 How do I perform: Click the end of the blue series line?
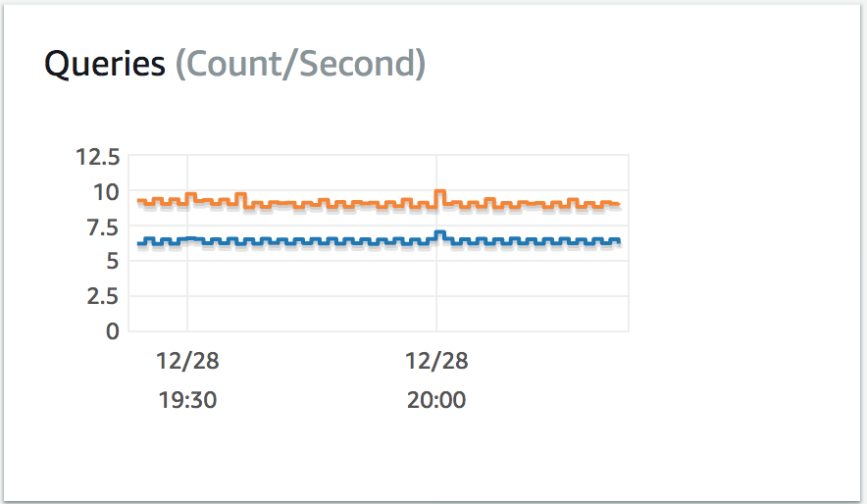(x=618, y=240)
